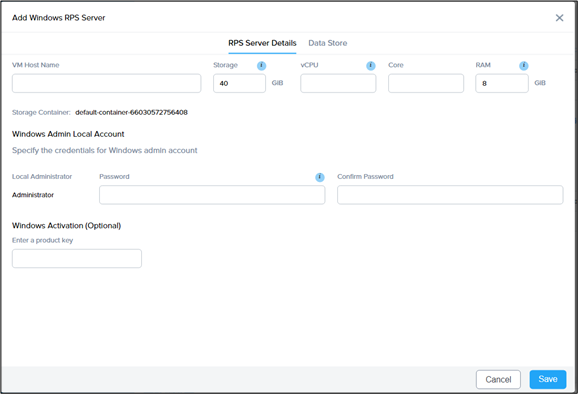This screenshot has width=578, height=394.
Task: Click the Storage info icon
Action: 261,66
